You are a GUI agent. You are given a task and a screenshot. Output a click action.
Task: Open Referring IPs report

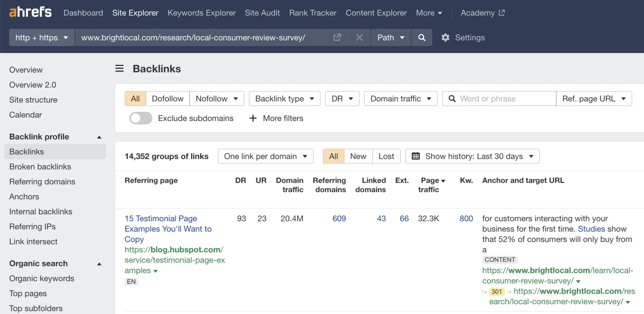(x=32, y=227)
